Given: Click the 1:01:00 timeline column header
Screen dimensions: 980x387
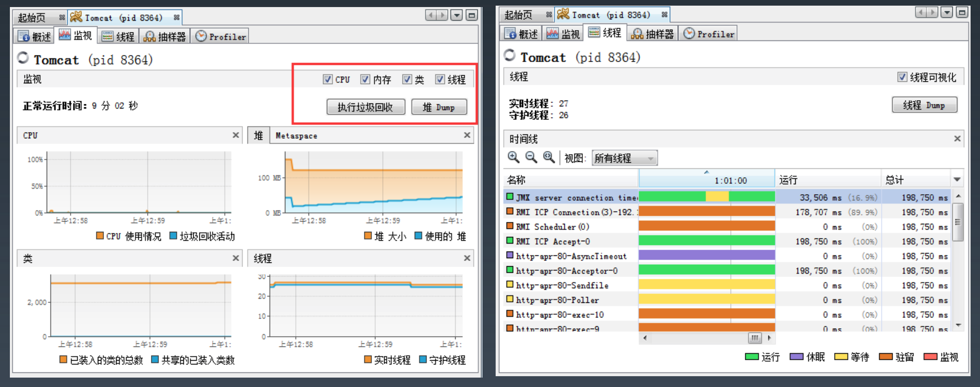Looking at the screenshot, I should pos(707,180).
